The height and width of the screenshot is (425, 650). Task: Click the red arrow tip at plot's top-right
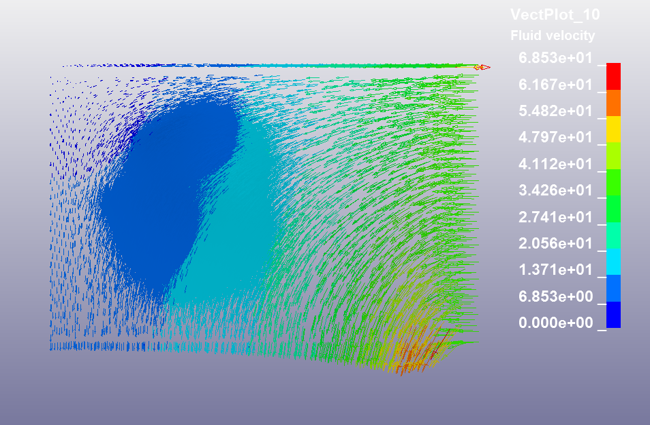pyautogui.click(x=483, y=67)
